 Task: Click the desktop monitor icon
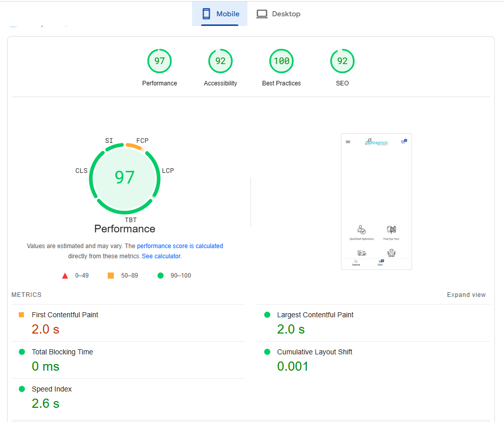pos(262,14)
